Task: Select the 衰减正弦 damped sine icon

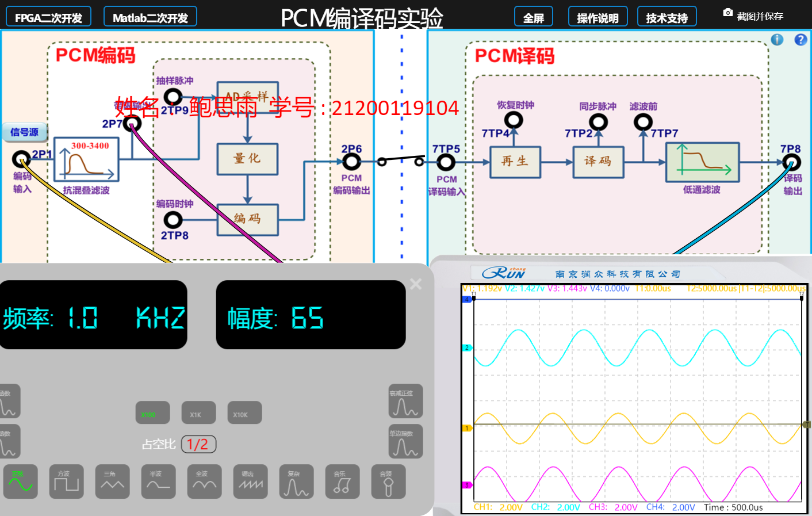Action: point(405,401)
